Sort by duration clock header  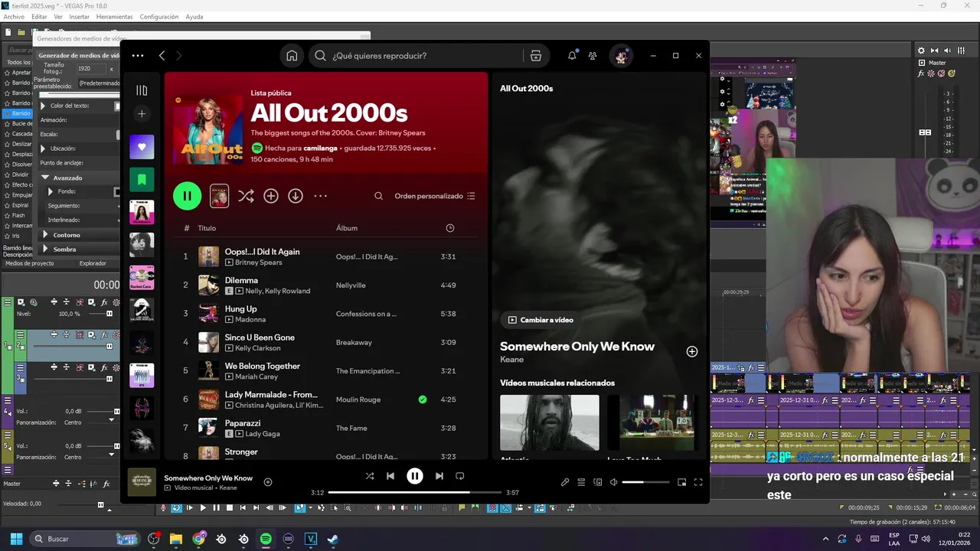(450, 228)
